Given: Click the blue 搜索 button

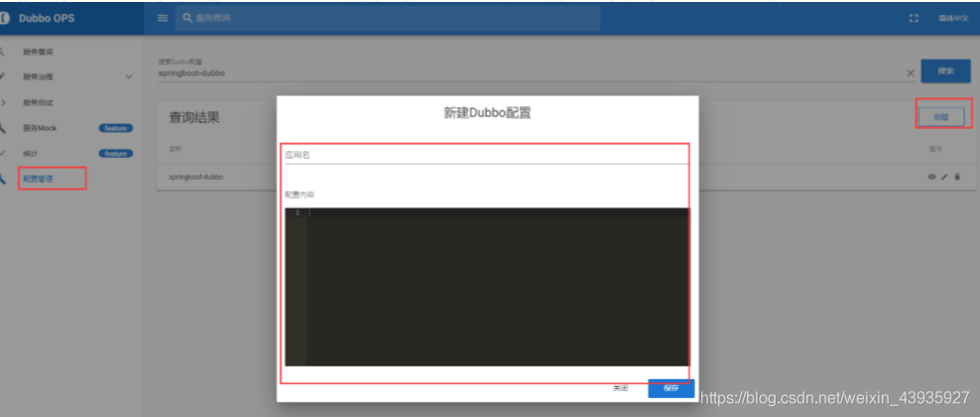Looking at the screenshot, I should pos(945,71).
